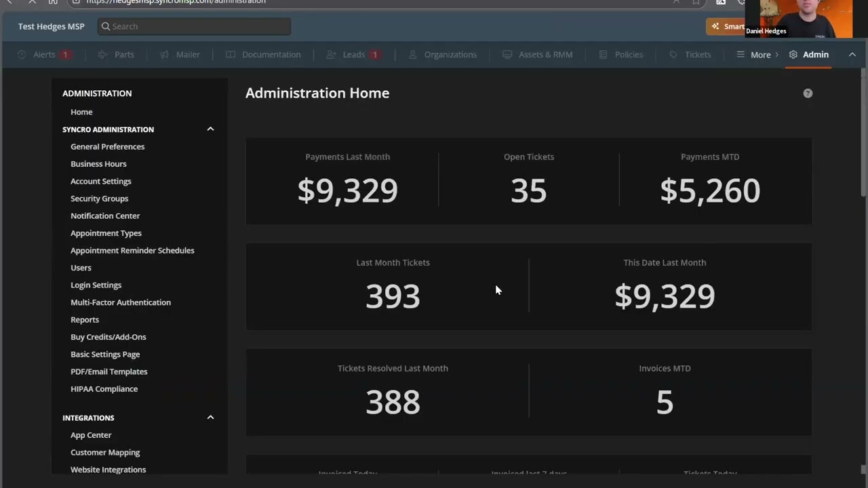Viewport: 868px width, 488px height.
Task: Click the help question mark icon
Action: pyautogui.click(x=808, y=93)
